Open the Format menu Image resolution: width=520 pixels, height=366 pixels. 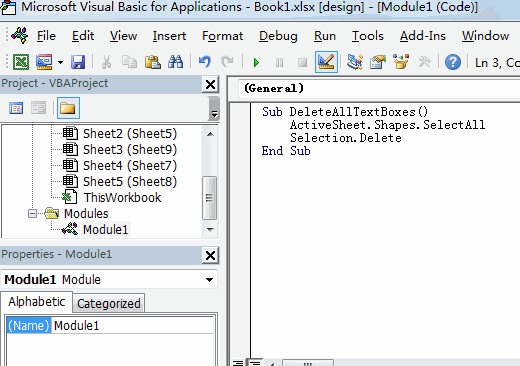point(222,36)
